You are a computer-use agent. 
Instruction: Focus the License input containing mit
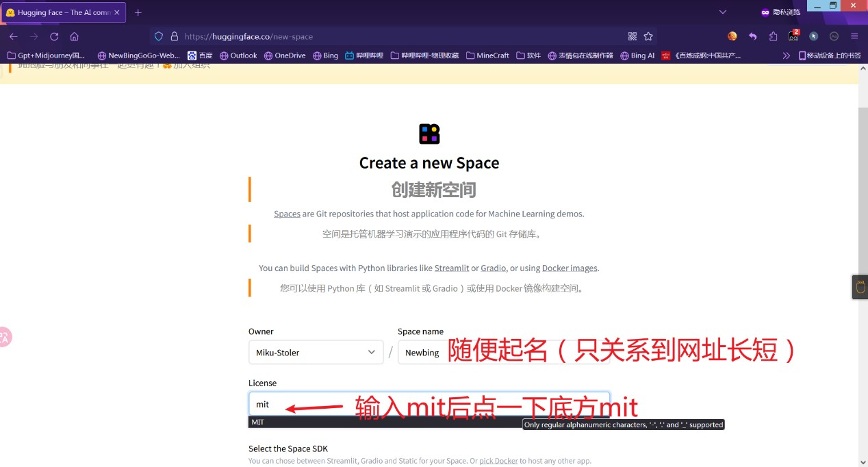(x=429, y=404)
